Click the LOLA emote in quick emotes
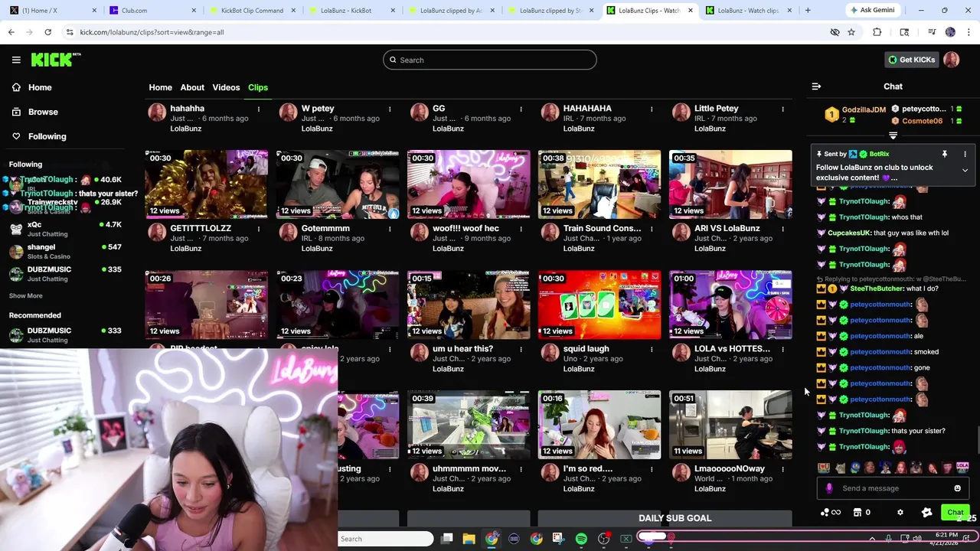This screenshot has width=980, height=551. tap(962, 467)
